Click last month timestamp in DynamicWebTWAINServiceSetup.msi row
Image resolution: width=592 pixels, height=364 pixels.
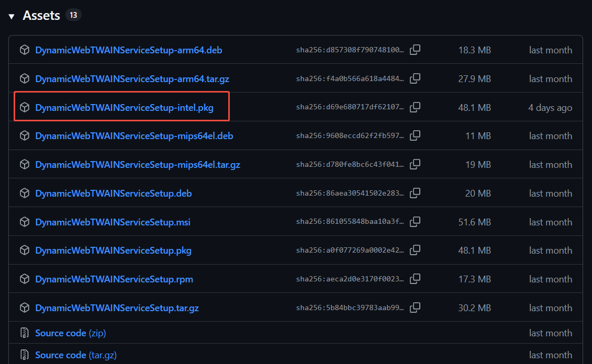[x=551, y=222]
